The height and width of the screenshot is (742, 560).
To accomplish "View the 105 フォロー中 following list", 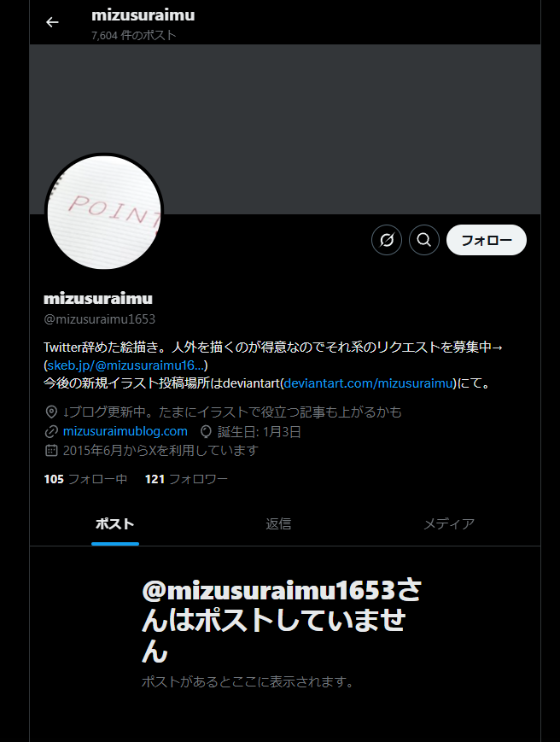I will coord(85,479).
